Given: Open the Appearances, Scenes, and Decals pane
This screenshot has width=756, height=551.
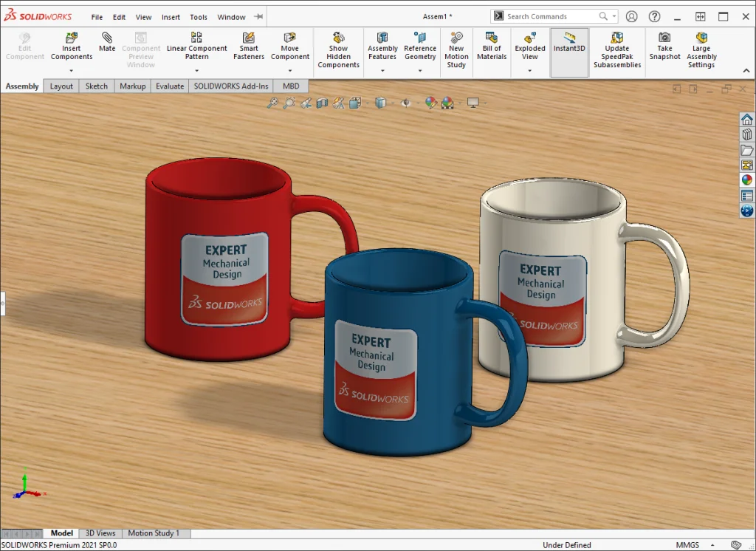Looking at the screenshot, I should (747, 180).
